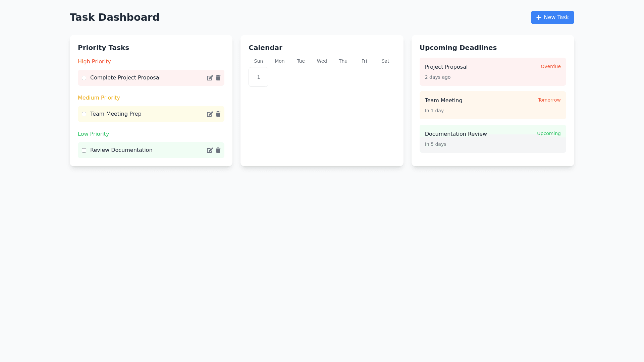Delete the Team Meeting Prep task
Viewport: 644px width, 362px height.
click(218, 114)
